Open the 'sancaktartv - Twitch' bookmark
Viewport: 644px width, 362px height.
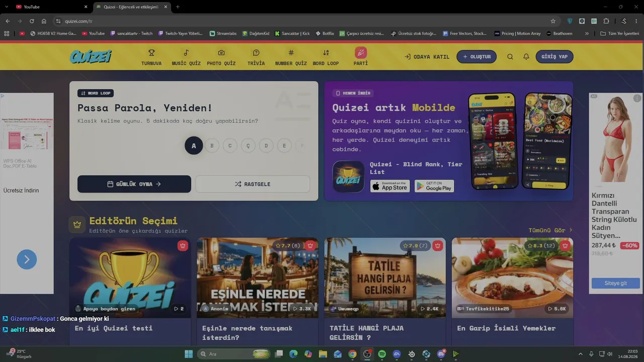[x=131, y=34]
